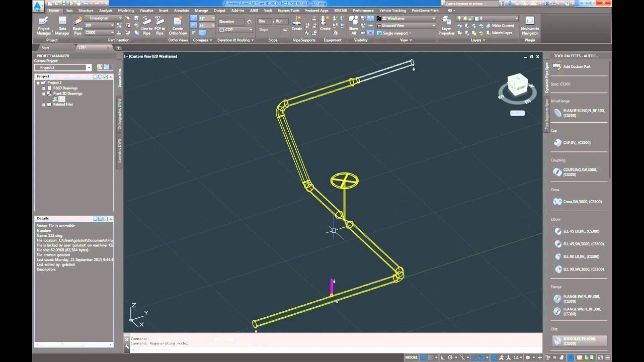Screen dimensions: 644x362
Task: Expand the Elevation & Routing panel title
Action: 235,40
